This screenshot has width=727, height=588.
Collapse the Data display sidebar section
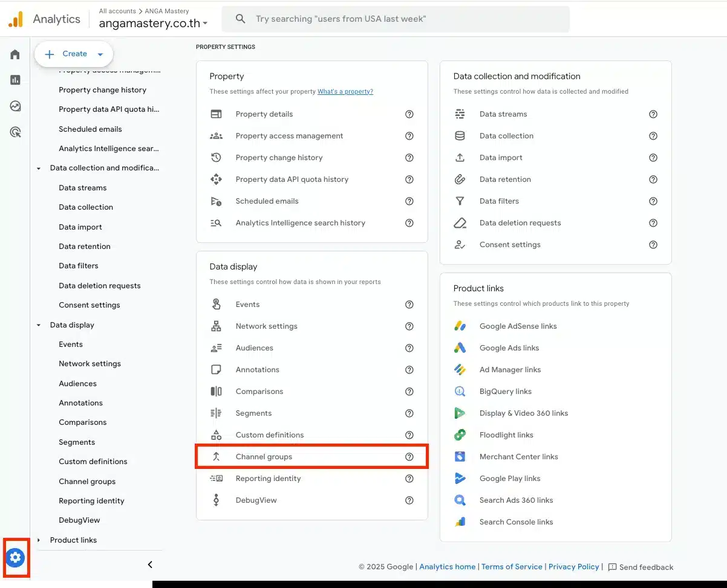pos(39,325)
